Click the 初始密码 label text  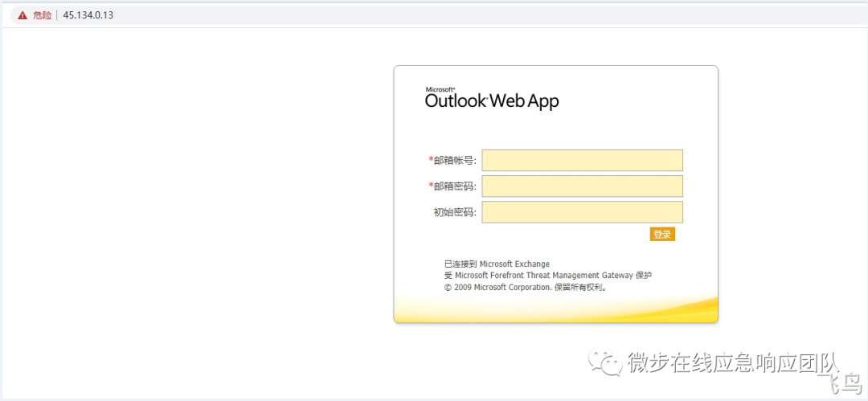coord(455,212)
